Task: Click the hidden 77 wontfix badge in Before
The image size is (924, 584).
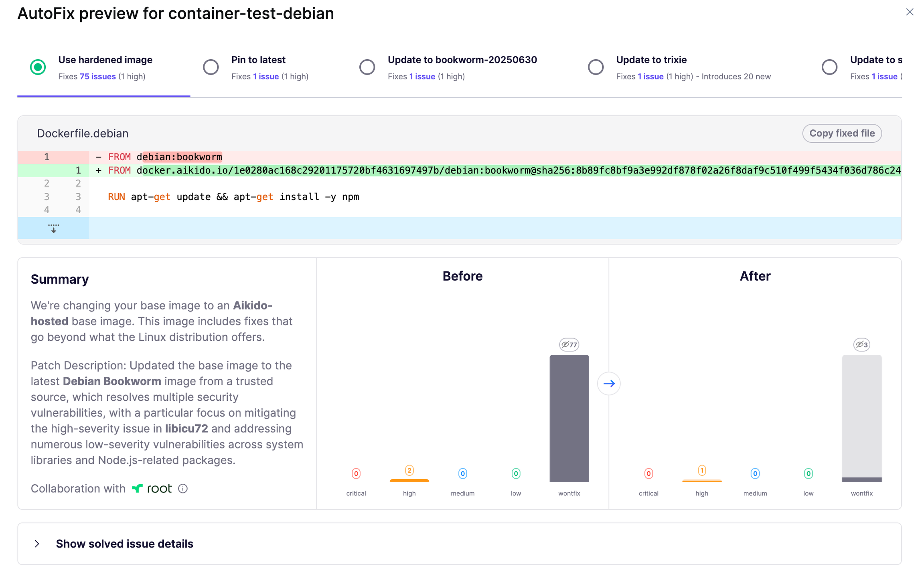Action: [569, 345]
